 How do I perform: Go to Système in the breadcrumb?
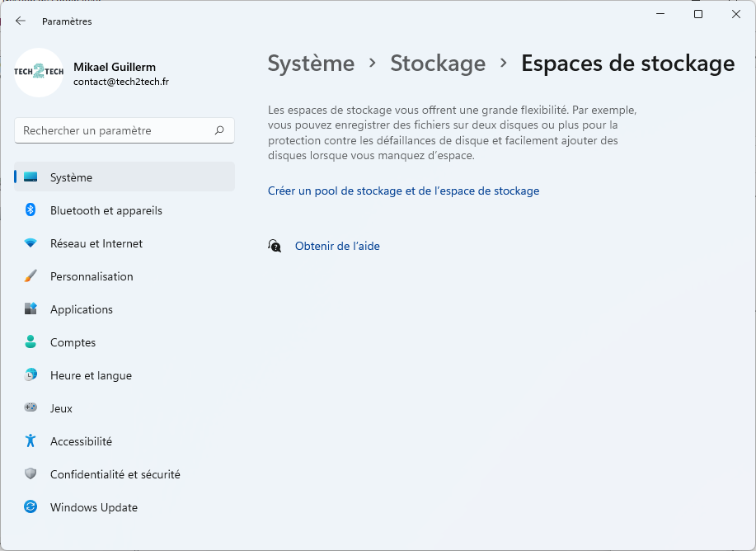pos(311,64)
